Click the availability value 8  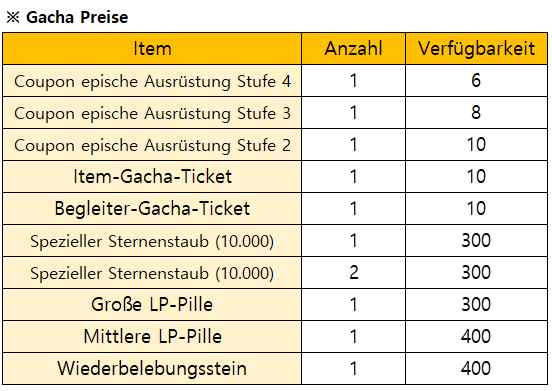click(x=476, y=113)
